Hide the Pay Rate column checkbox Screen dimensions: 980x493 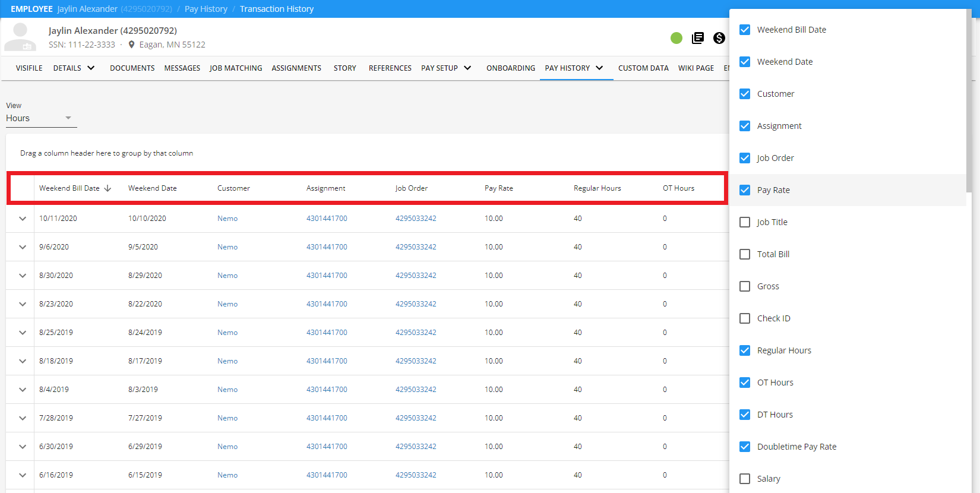click(745, 190)
